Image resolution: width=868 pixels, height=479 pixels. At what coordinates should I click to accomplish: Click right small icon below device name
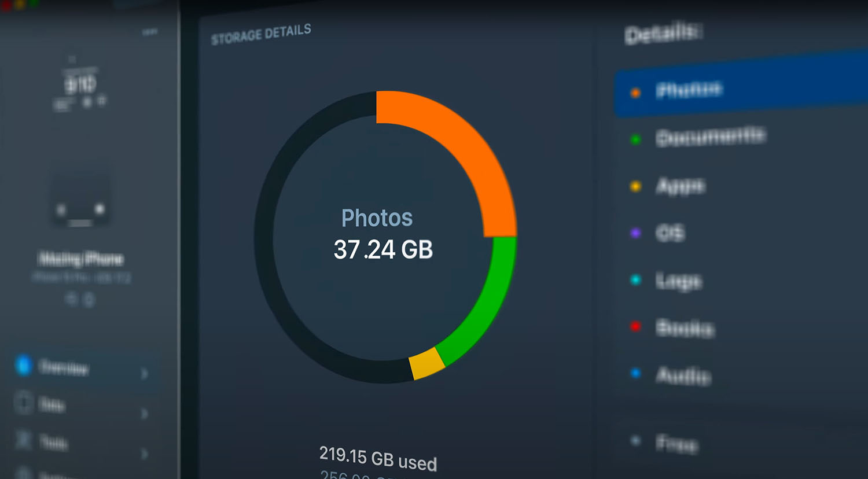89,300
